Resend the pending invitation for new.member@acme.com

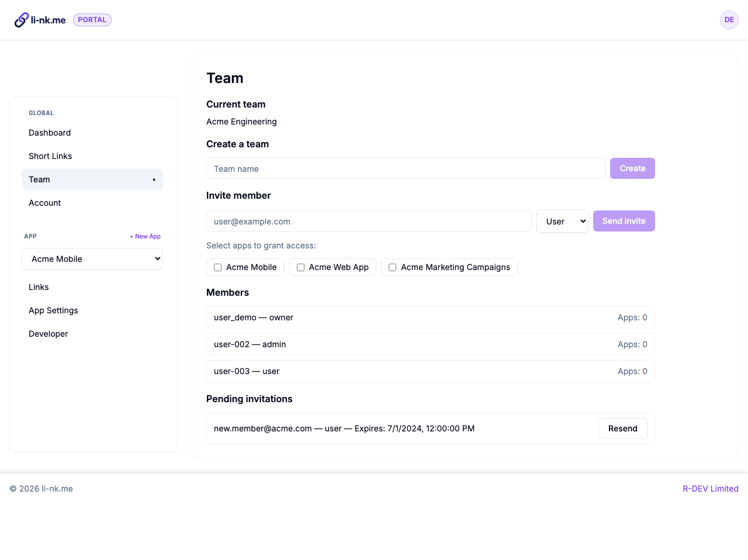point(622,428)
